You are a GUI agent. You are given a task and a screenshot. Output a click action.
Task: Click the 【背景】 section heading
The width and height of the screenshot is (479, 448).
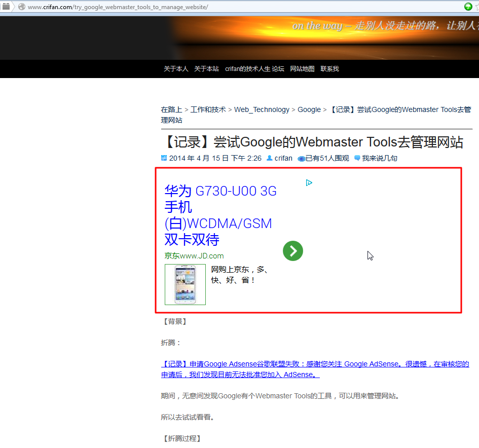[174, 321]
